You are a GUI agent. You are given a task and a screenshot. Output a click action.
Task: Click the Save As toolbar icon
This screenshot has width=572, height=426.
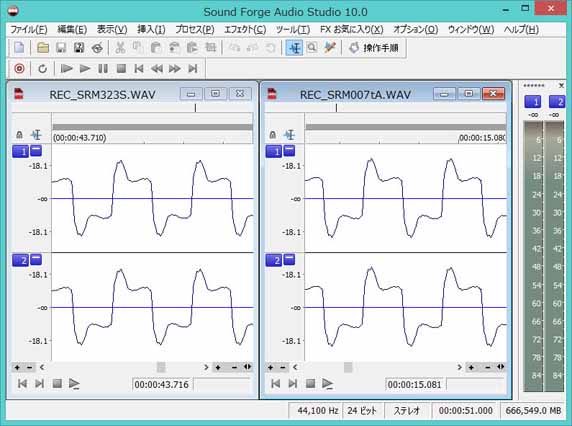(79, 48)
